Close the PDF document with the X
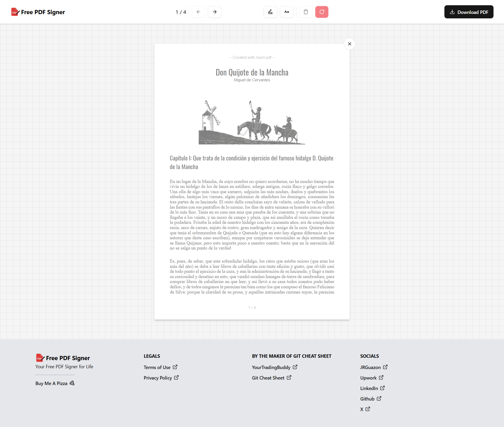 (350, 44)
